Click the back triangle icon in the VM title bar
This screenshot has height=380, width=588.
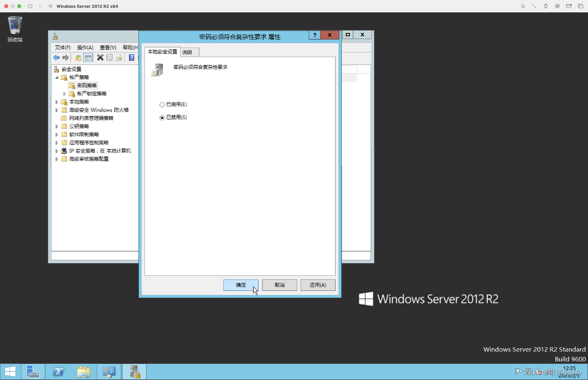(50, 6)
